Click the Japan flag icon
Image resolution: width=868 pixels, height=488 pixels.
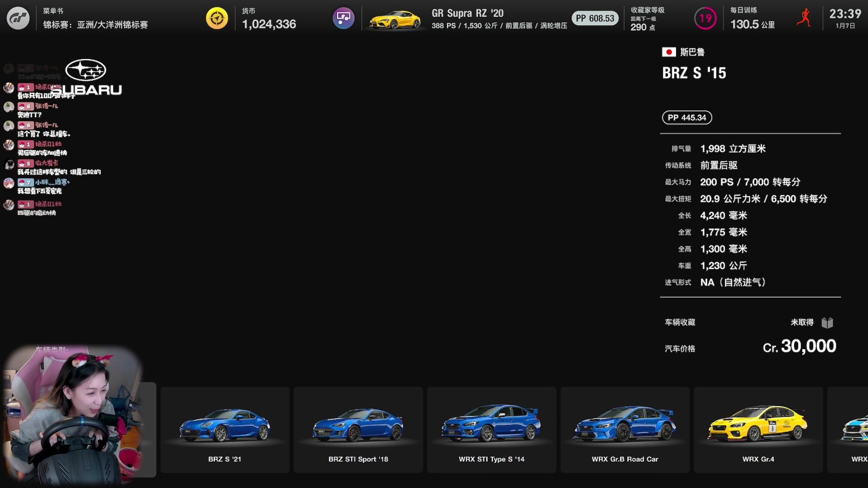point(669,52)
